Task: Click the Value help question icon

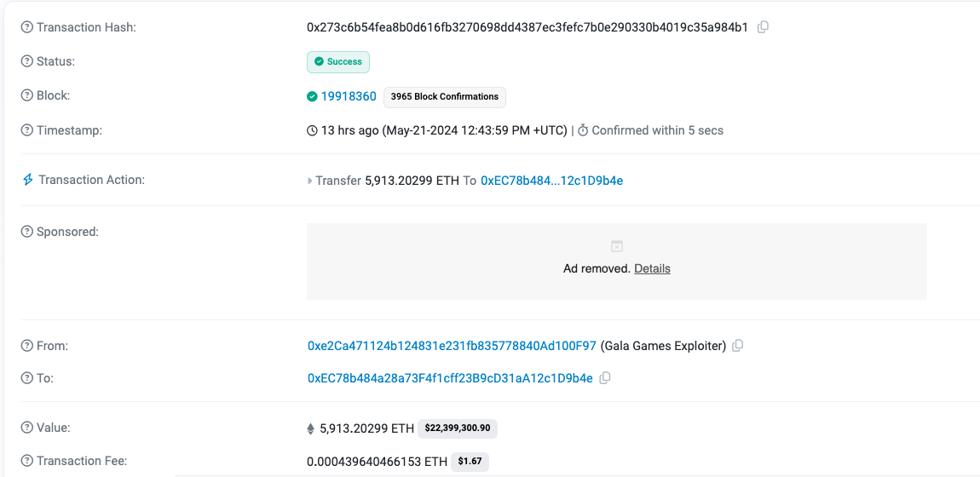Action: 27,428
